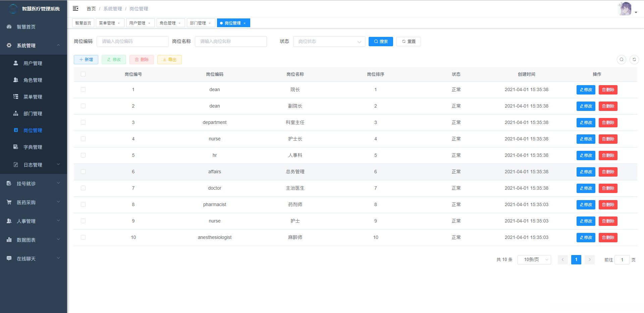
Task: Toggle the select-all checkbox in table header
Action: coord(83,74)
